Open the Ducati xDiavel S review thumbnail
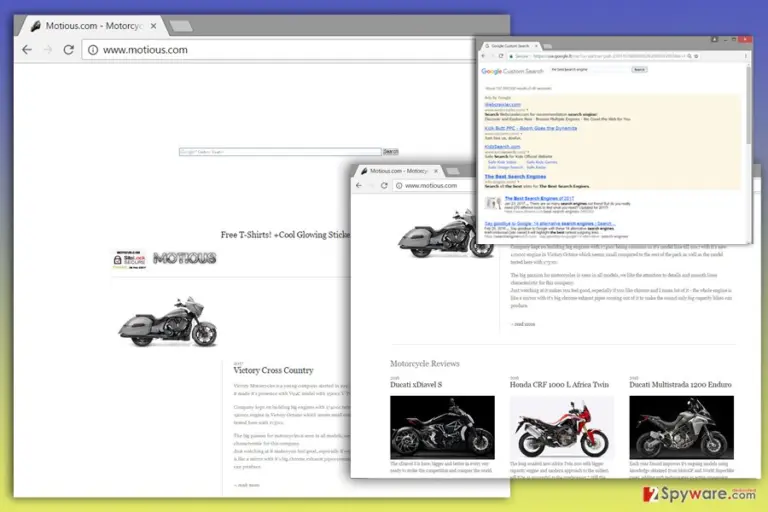768x512 pixels. (442, 427)
